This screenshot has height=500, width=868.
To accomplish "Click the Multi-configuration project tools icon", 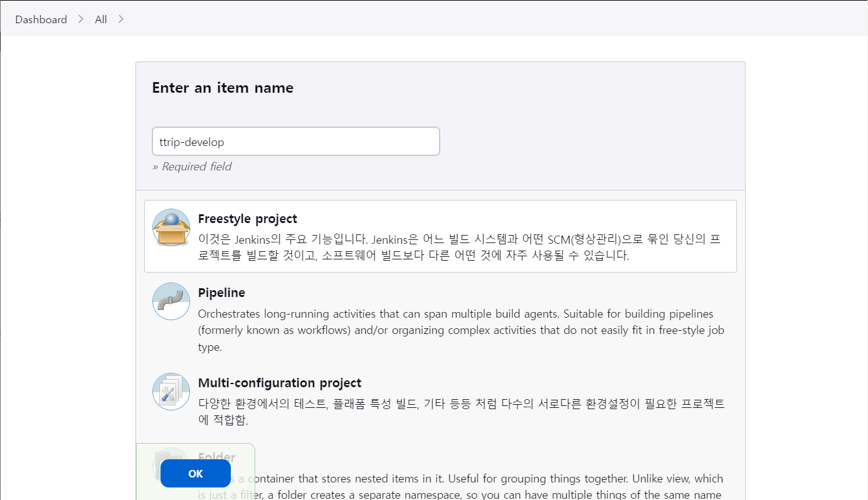I will coord(171,392).
